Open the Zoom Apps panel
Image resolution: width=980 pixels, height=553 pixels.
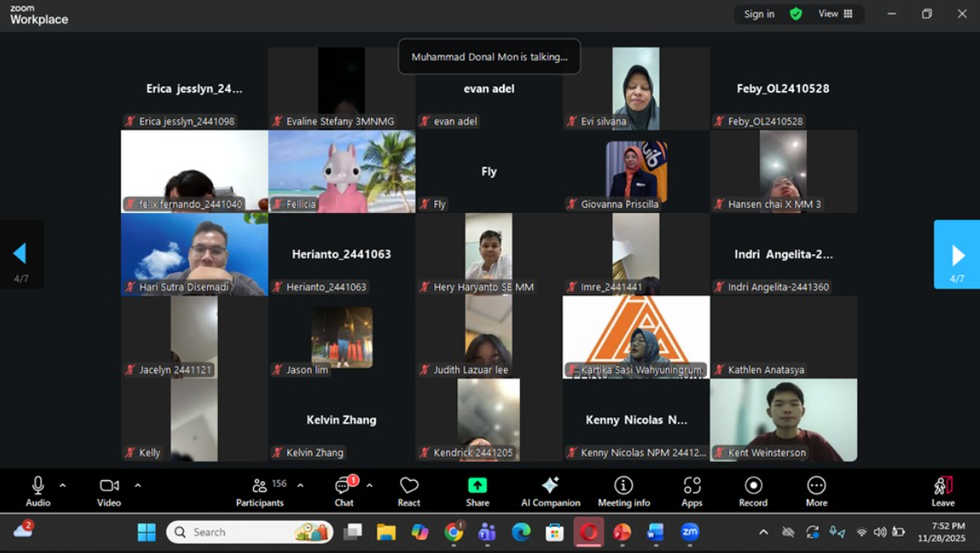click(692, 490)
